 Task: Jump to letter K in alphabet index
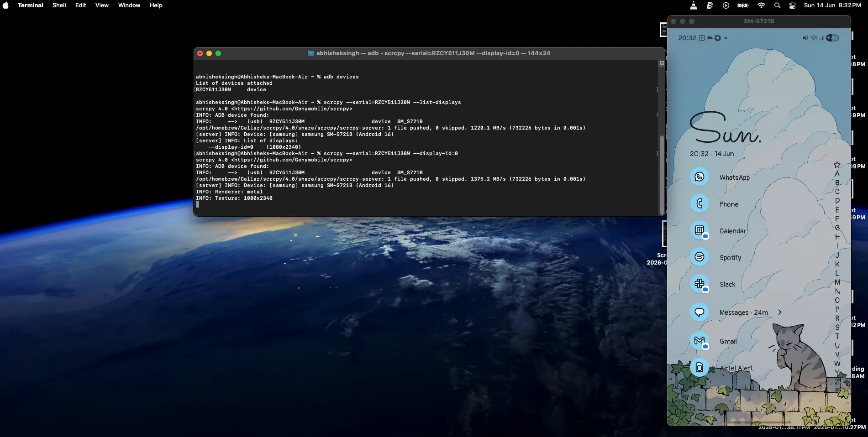coord(837,264)
